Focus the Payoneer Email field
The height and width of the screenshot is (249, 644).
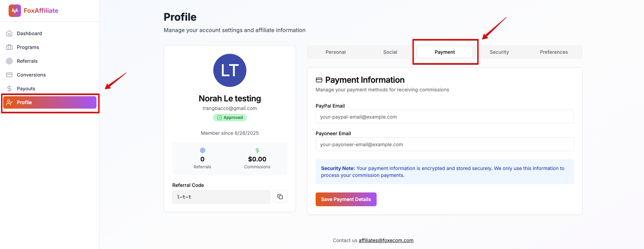point(445,144)
